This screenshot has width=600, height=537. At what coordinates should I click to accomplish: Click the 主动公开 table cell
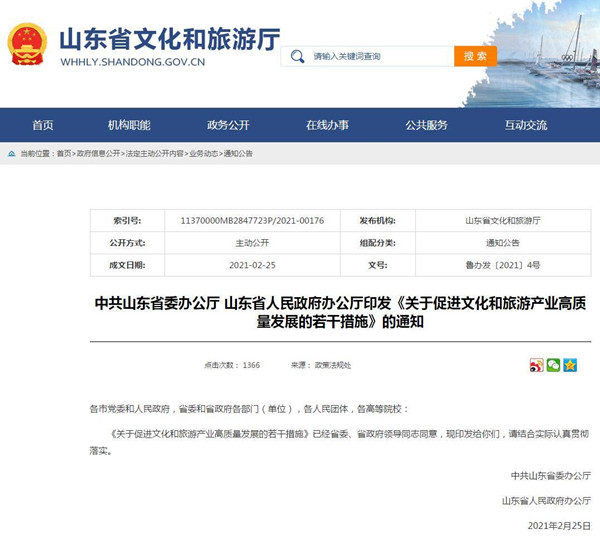tap(252, 243)
